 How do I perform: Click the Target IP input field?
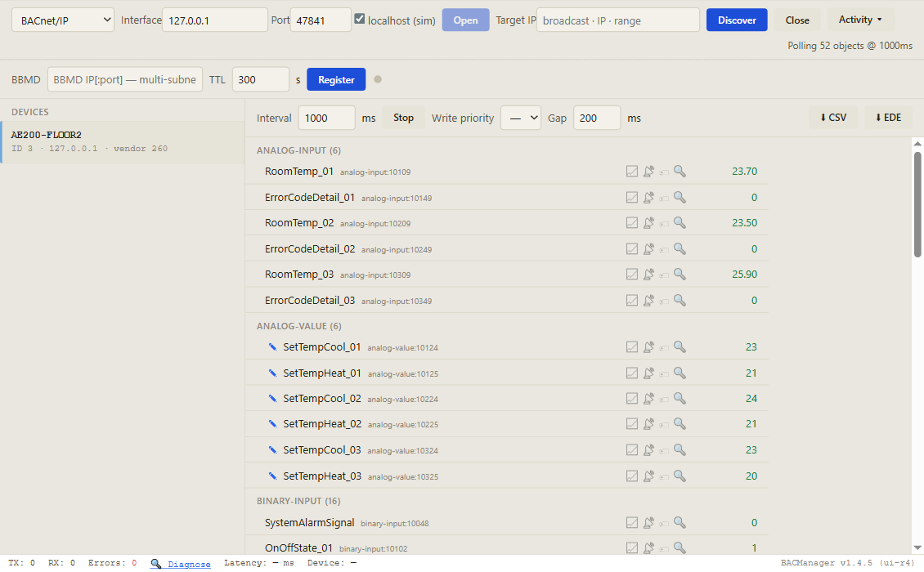click(618, 20)
